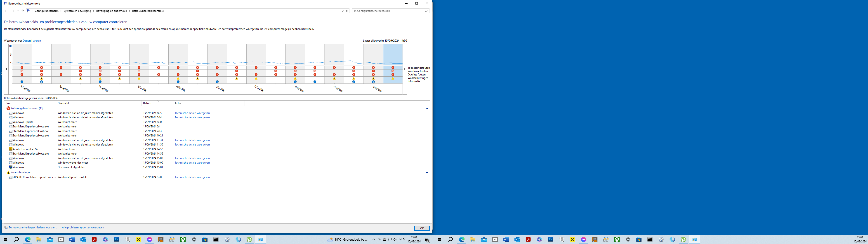868x244 pixels.
Task: Open the Xbox app from left taskbar
Action: 183,240
